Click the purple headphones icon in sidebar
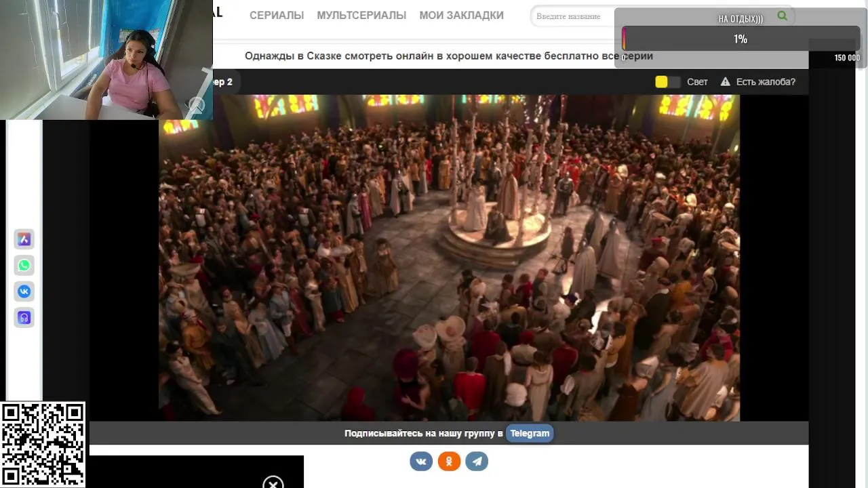 point(24,317)
